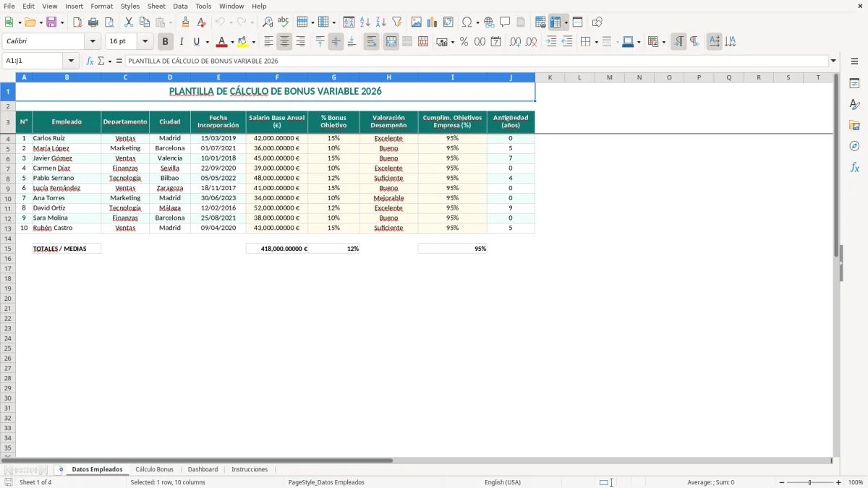Image resolution: width=868 pixels, height=488 pixels.
Task: Open the Data menu
Action: point(180,6)
